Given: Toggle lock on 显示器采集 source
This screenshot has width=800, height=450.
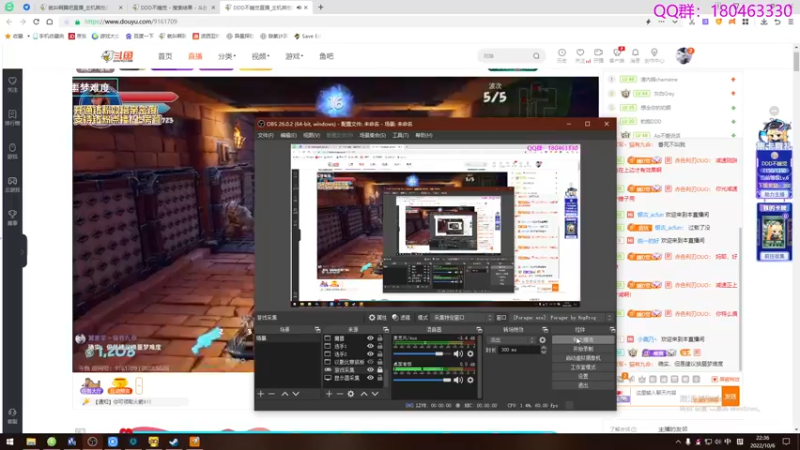Looking at the screenshot, I should point(380,378).
